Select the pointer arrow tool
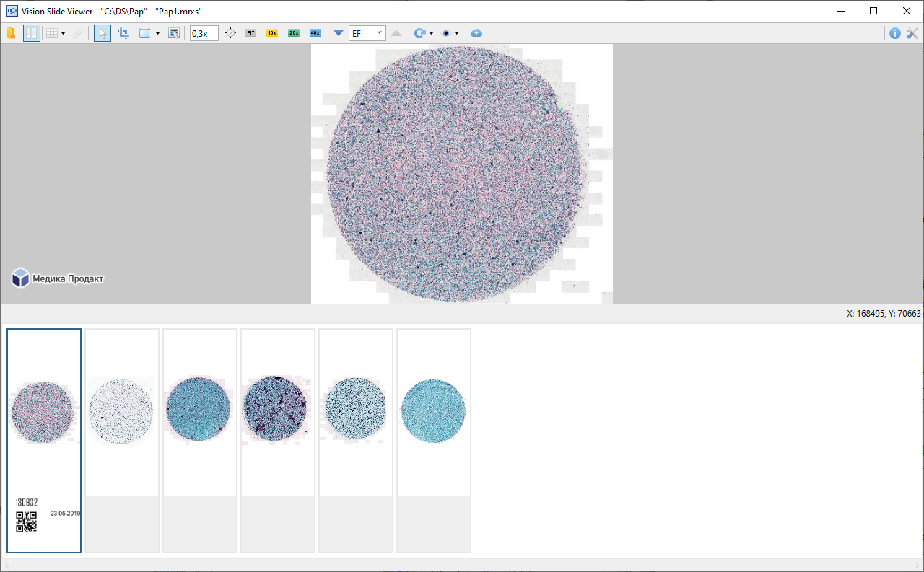Viewport: 924px width, 572px height. click(x=103, y=33)
